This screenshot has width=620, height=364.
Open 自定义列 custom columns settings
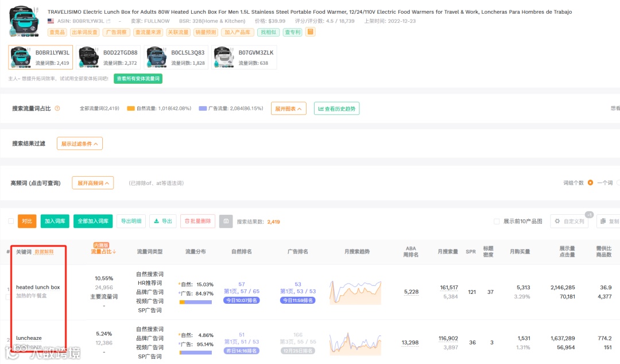point(569,221)
